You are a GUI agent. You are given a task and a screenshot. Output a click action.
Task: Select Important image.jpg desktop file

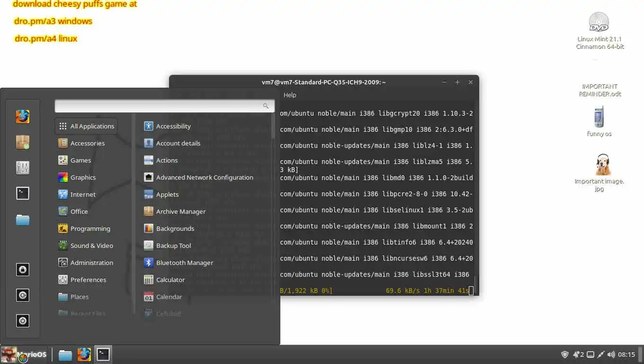pyautogui.click(x=599, y=173)
